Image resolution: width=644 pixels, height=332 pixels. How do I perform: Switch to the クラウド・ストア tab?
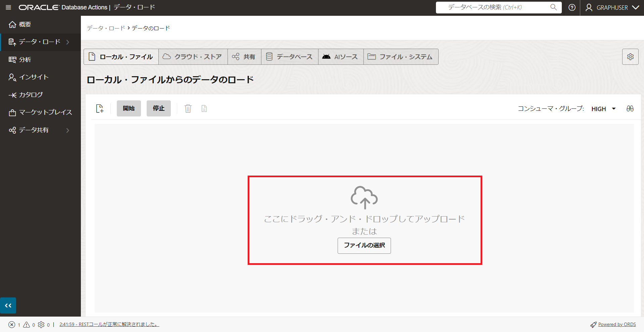point(193,56)
